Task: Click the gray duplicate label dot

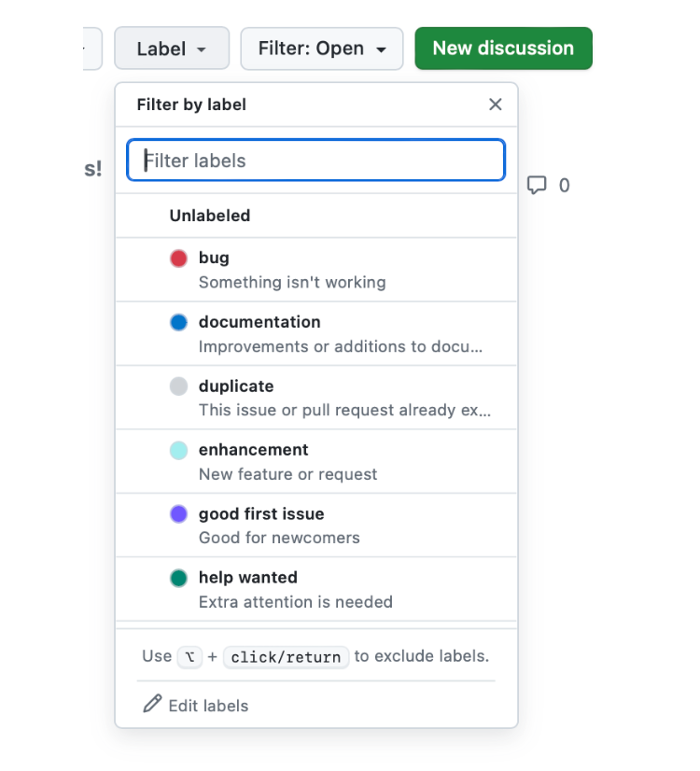Action: click(178, 386)
